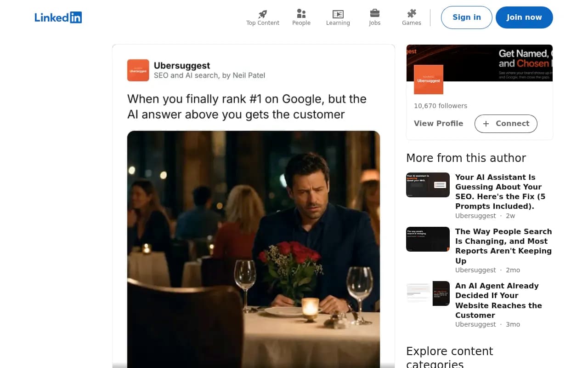Open thumbnail for AI Assistant guessing article
The height and width of the screenshot is (368, 588).
pyautogui.click(x=428, y=185)
